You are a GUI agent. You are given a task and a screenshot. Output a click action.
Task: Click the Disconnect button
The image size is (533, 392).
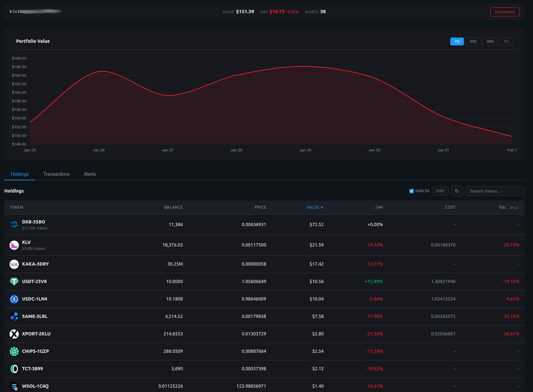click(x=505, y=12)
